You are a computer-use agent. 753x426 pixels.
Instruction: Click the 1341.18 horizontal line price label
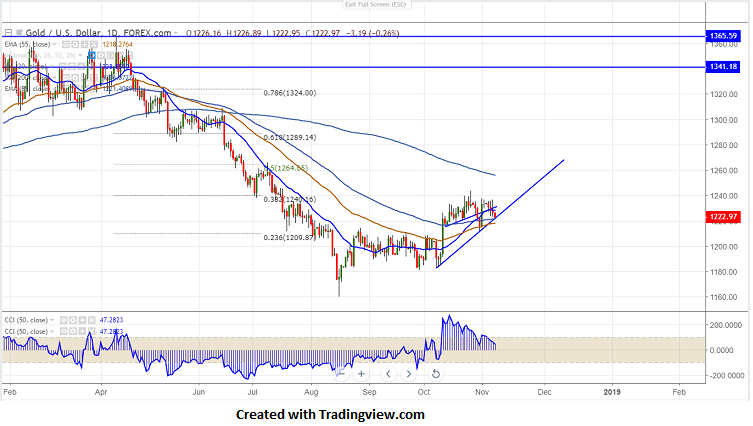click(723, 67)
